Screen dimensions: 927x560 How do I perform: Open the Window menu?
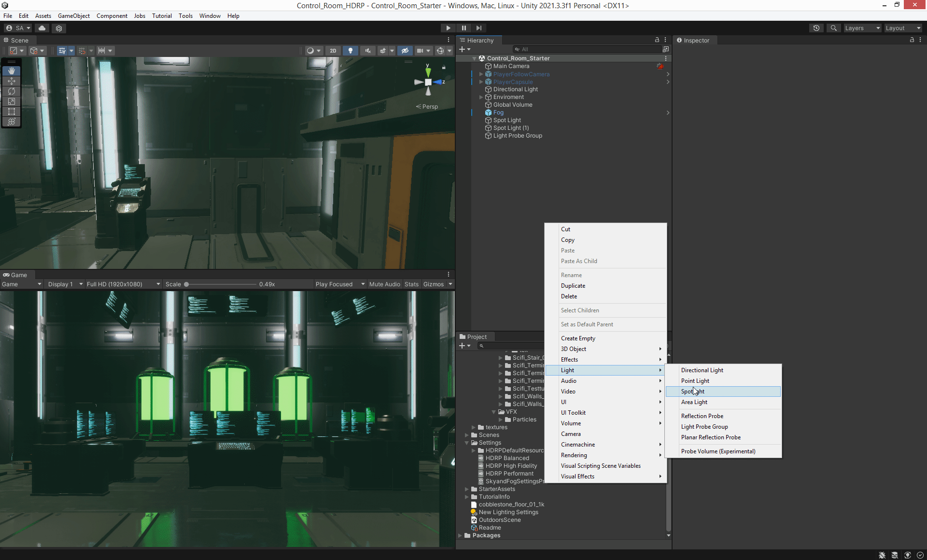(210, 16)
